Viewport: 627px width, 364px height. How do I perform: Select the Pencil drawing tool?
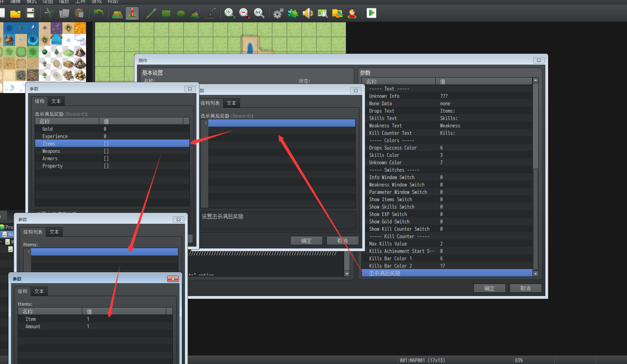click(x=151, y=14)
